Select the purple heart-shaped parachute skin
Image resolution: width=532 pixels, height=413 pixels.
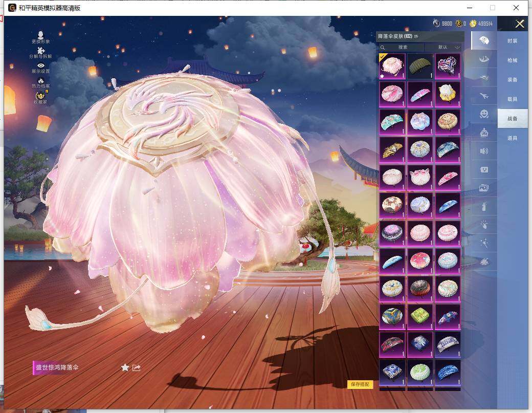pos(448,66)
